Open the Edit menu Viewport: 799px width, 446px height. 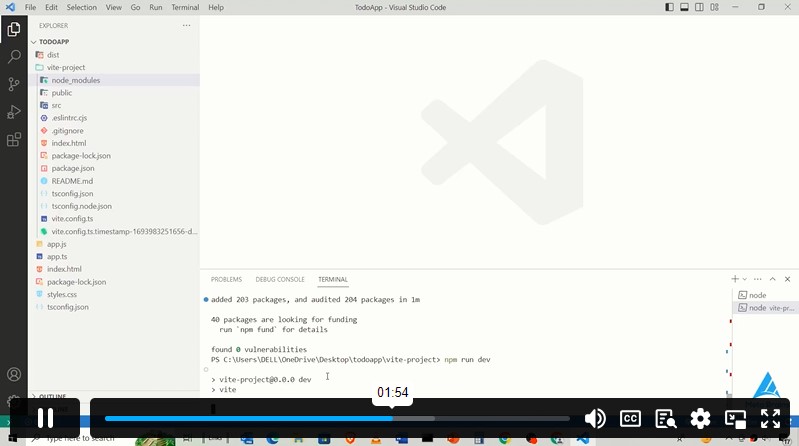(x=51, y=7)
